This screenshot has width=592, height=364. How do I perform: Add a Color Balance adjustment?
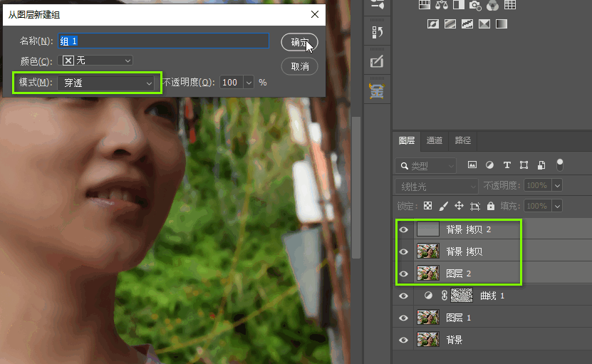tap(442, 5)
